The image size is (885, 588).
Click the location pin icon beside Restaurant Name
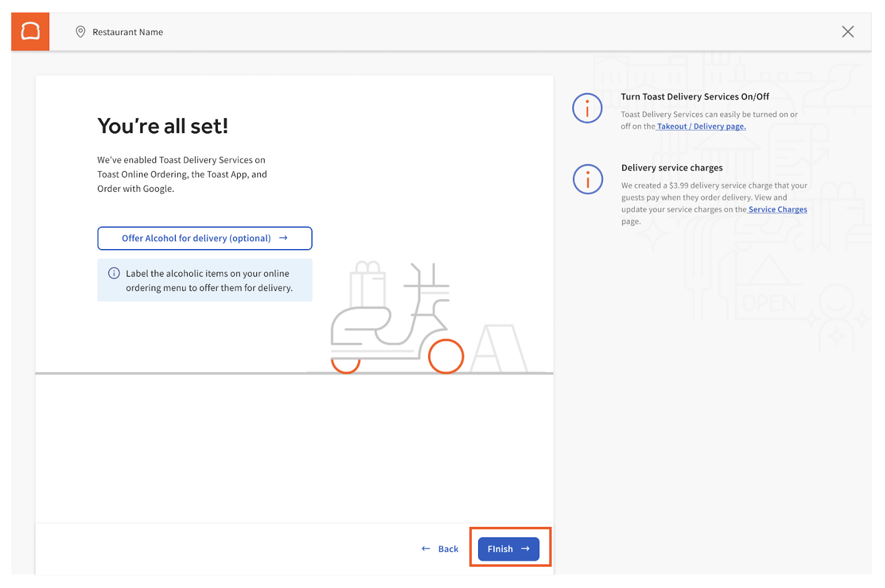point(81,31)
